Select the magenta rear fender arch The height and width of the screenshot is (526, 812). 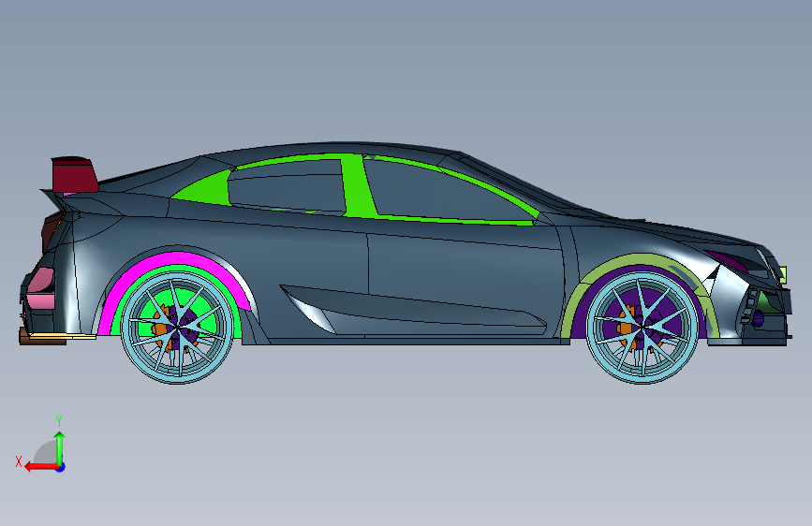click(176, 257)
